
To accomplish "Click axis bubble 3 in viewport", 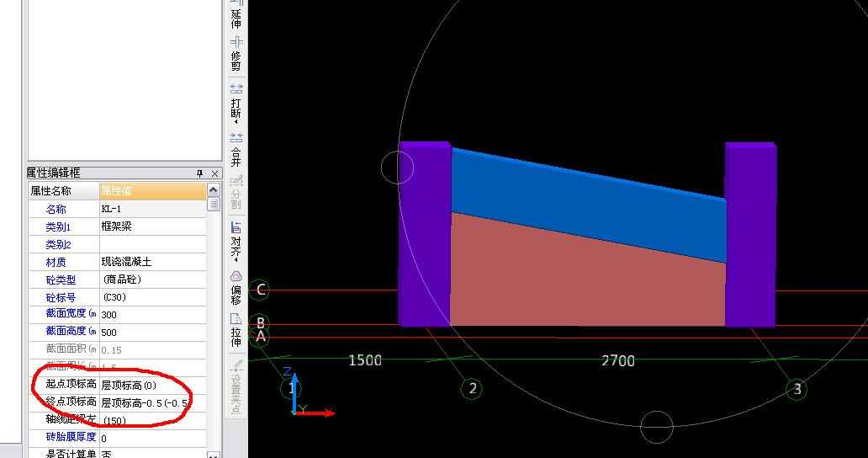I will pyautogui.click(x=797, y=388).
